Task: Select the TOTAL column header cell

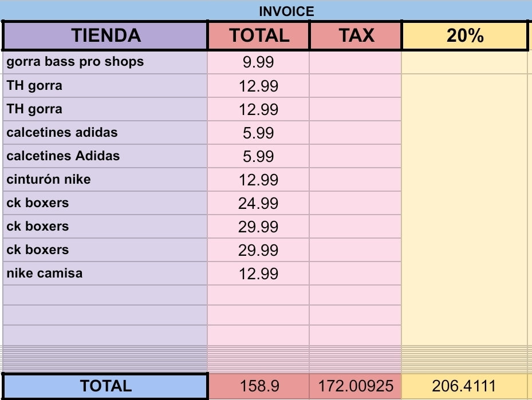Action: click(x=259, y=36)
